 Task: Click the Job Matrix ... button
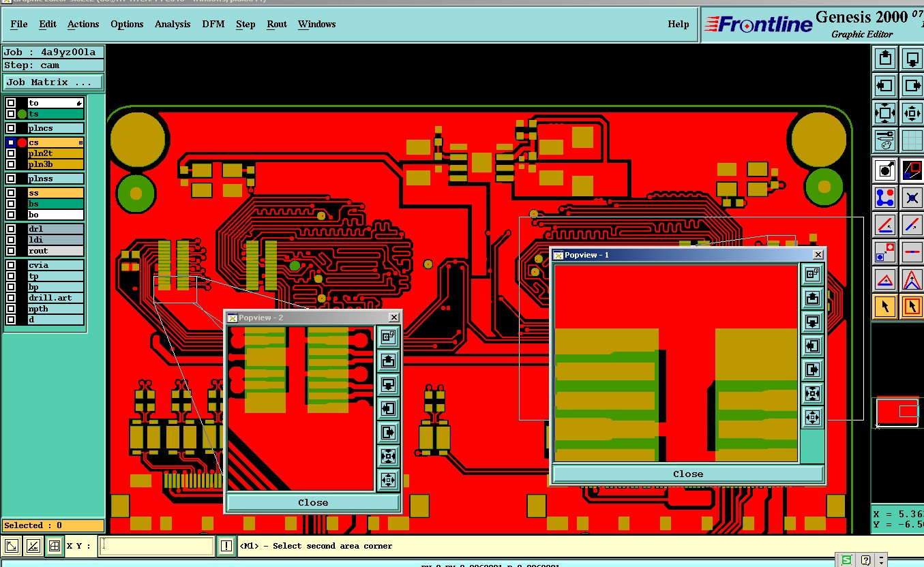pos(54,82)
